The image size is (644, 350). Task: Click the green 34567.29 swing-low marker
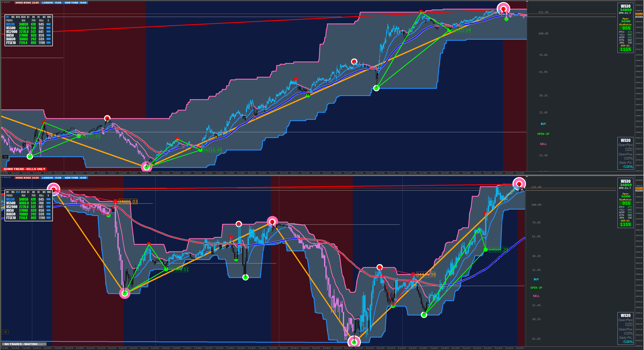[485, 250]
